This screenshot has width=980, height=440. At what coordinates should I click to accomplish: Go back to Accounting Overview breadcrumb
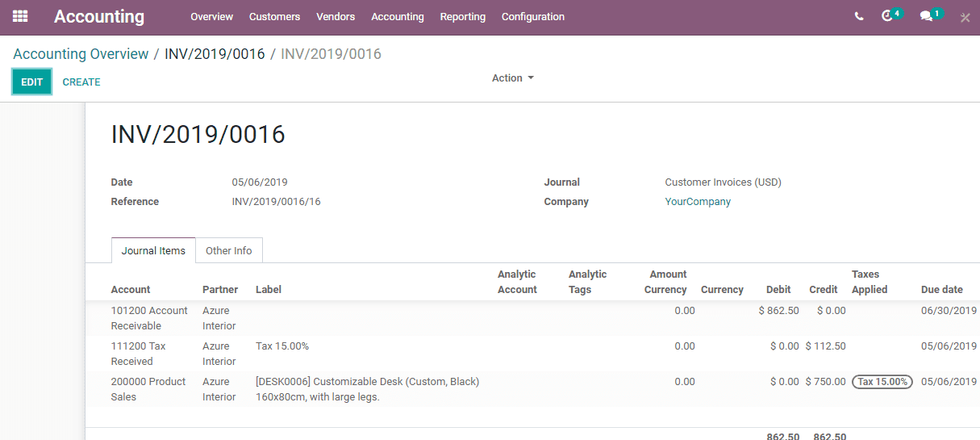(81, 54)
